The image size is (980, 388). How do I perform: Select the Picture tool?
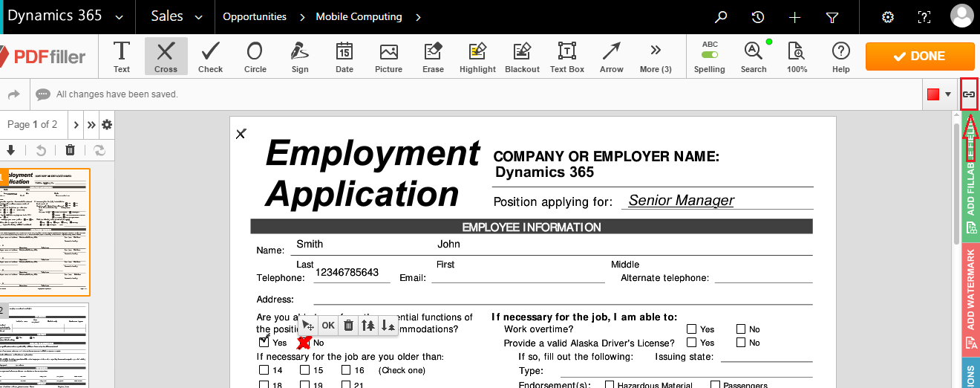(x=388, y=56)
